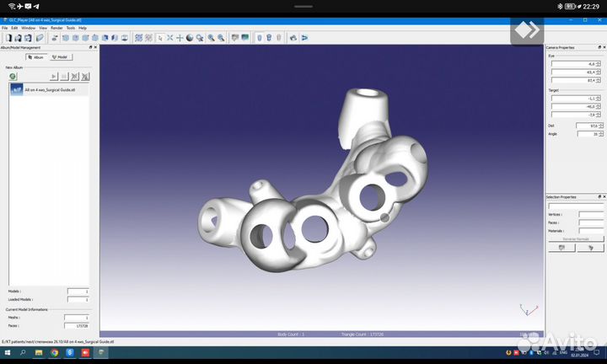Close the Album/Model Management panel

pyautogui.click(x=96, y=48)
